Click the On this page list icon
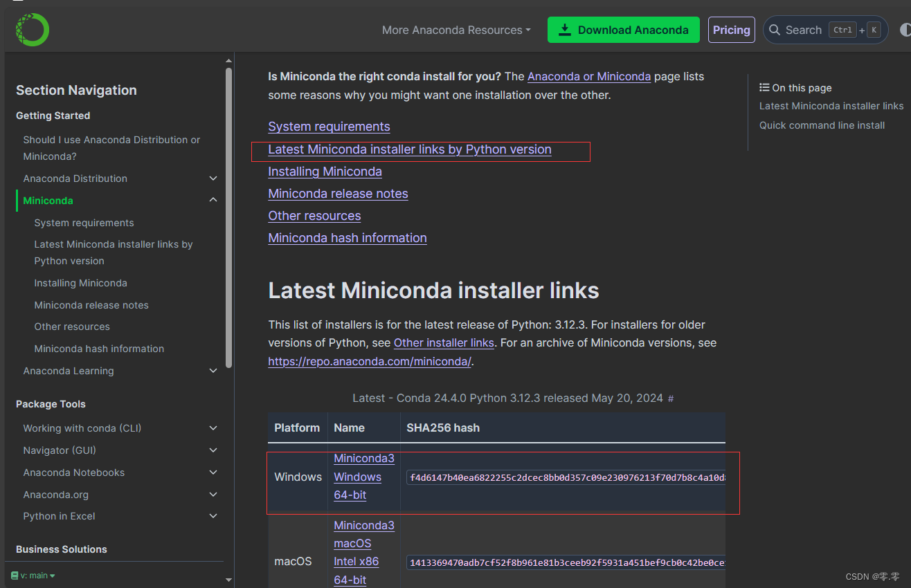 click(764, 88)
